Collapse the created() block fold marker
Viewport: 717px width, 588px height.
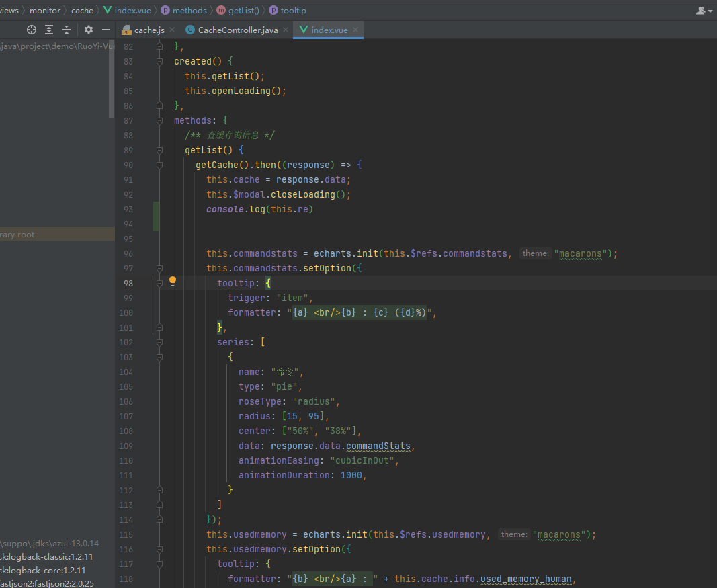click(x=160, y=61)
